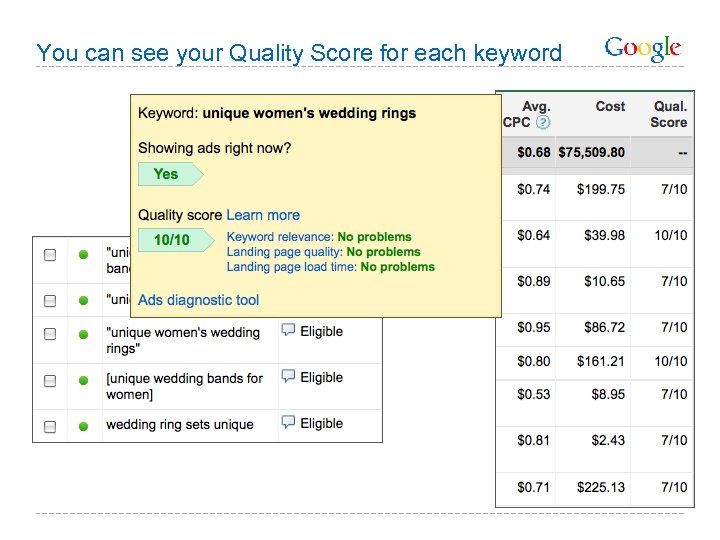Sort by the Cost column header
This screenshot has height=540, width=720.
(x=610, y=106)
